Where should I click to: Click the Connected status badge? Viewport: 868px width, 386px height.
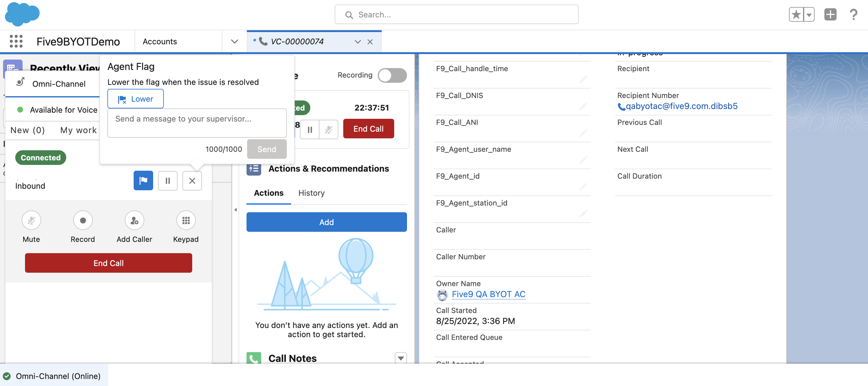[41, 158]
